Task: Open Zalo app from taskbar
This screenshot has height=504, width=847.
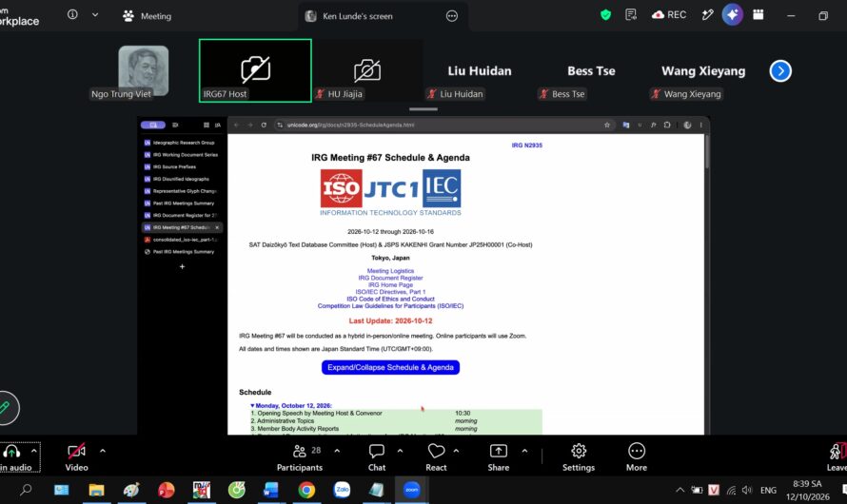Action: pyautogui.click(x=342, y=490)
